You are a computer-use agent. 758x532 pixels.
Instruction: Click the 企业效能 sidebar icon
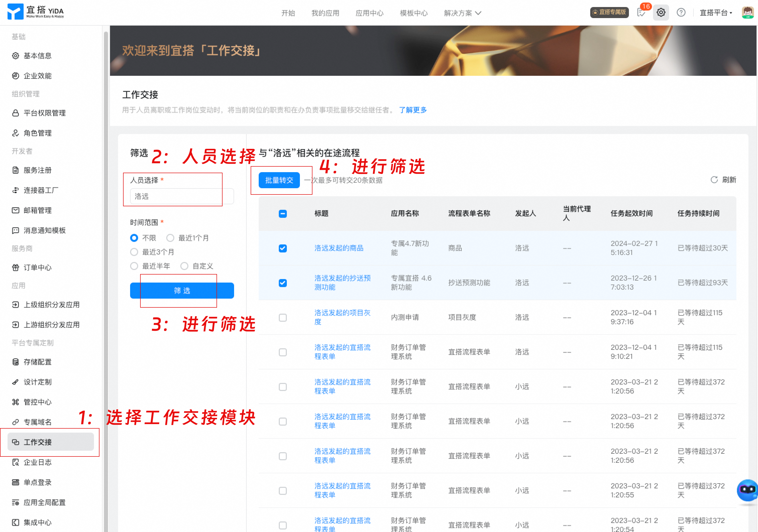click(x=16, y=76)
